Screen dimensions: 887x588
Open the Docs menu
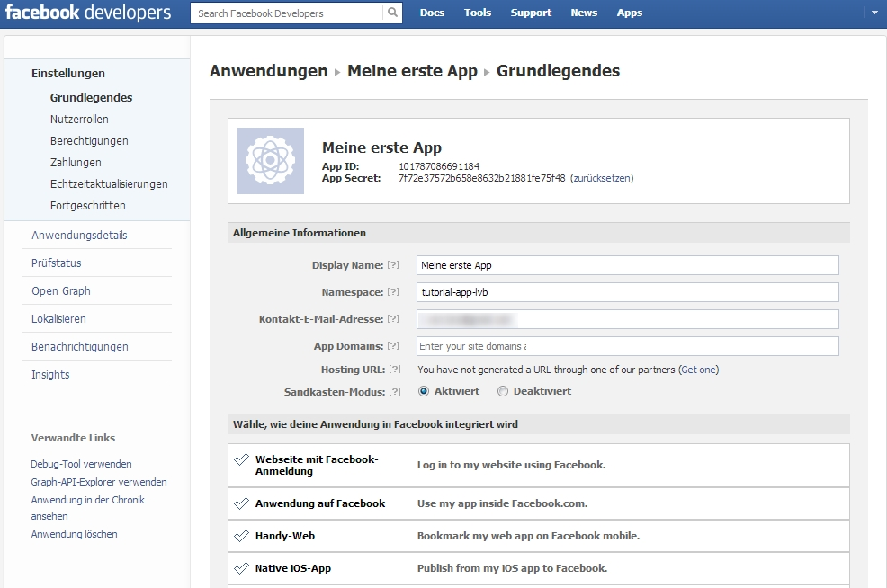coord(432,13)
